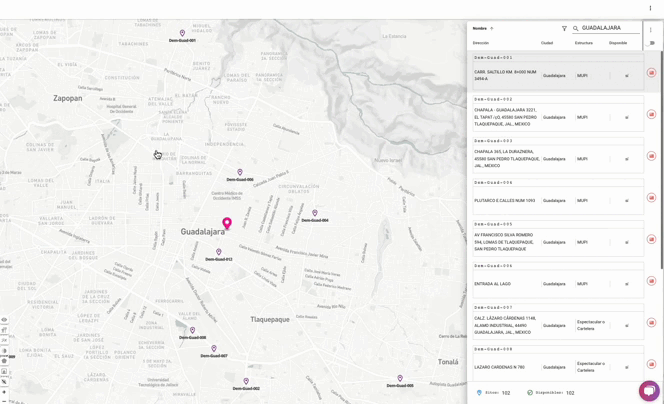Viewport: 664px width, 404px height.
Task: Select the CARR. SALTILLO KM address row
Action: coord(558,75)
